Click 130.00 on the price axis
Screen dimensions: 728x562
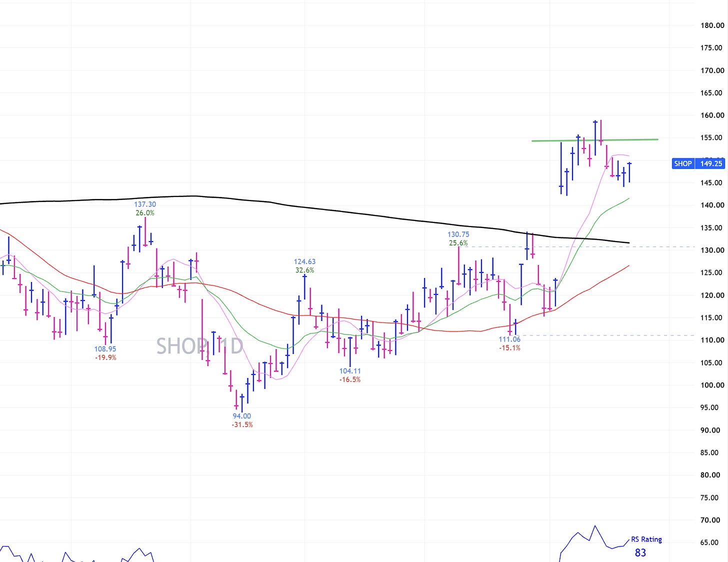tap(712, 250)
